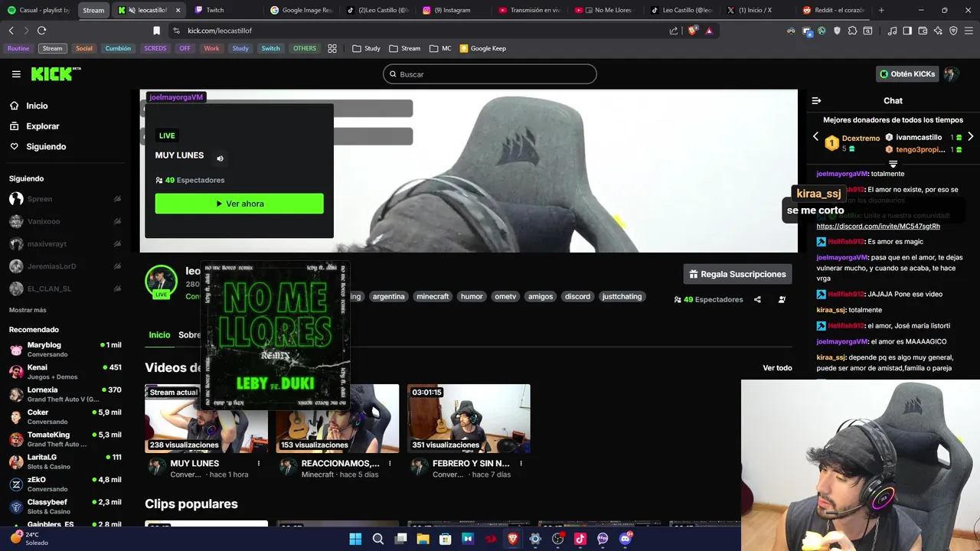This screenshot has height=551, width=980.
Task: Reload the page
Action: pyautogui.click(x=41, y=31)
